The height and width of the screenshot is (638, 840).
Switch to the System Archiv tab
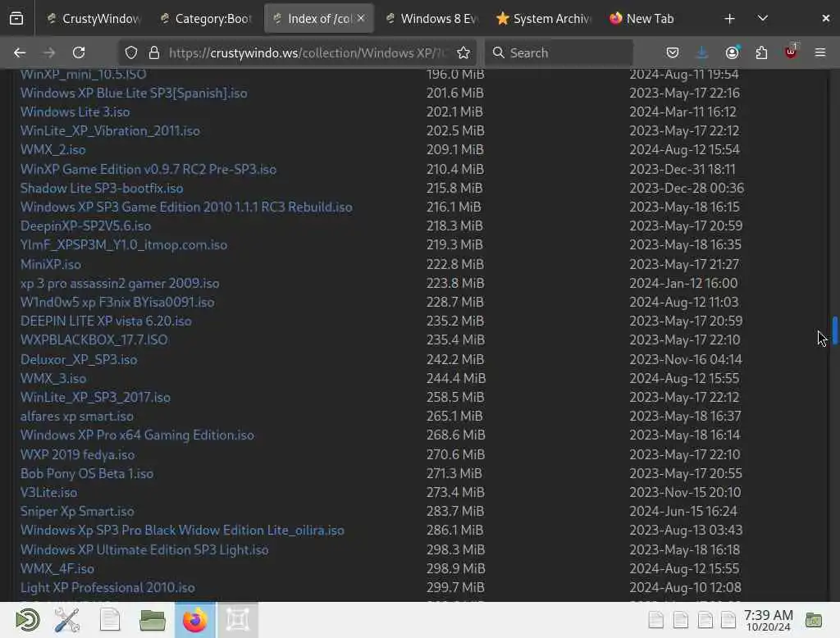545,19
